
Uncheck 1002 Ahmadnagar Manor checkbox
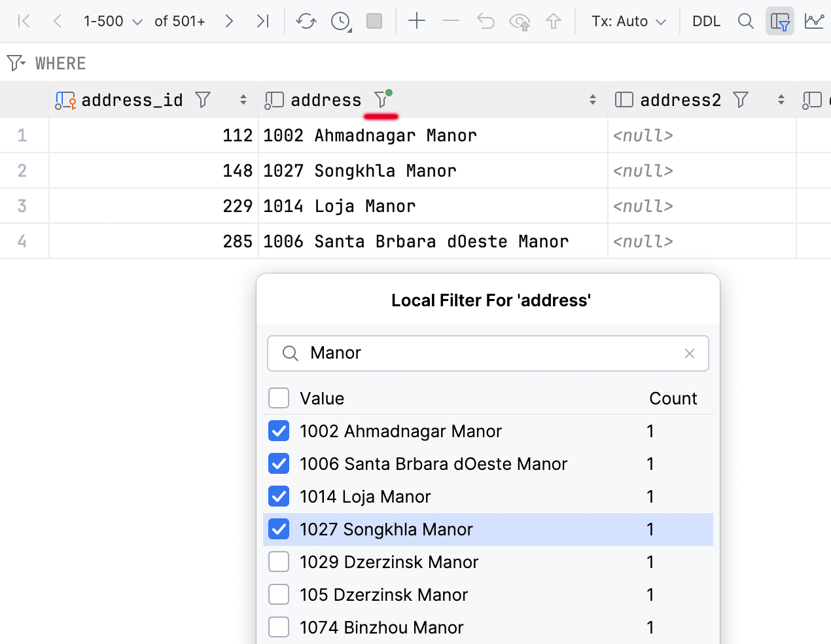279,431
